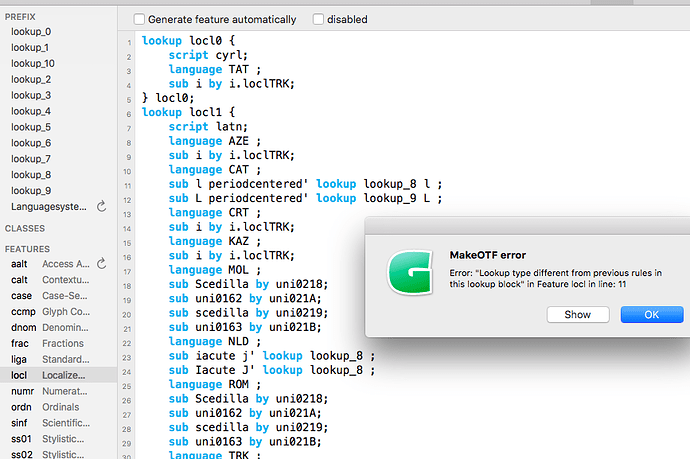Click the FEATURES section header
Screen dimensions: 690x459
27,249
